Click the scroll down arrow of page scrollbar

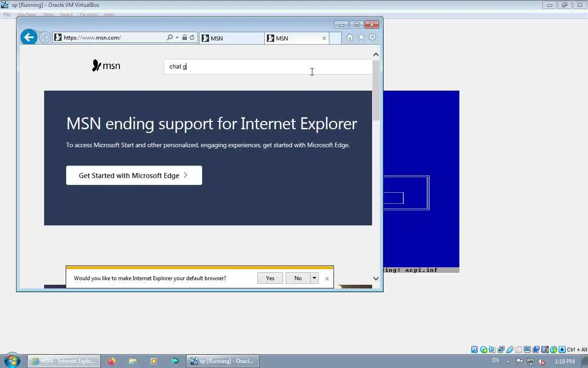coord(376,278)
